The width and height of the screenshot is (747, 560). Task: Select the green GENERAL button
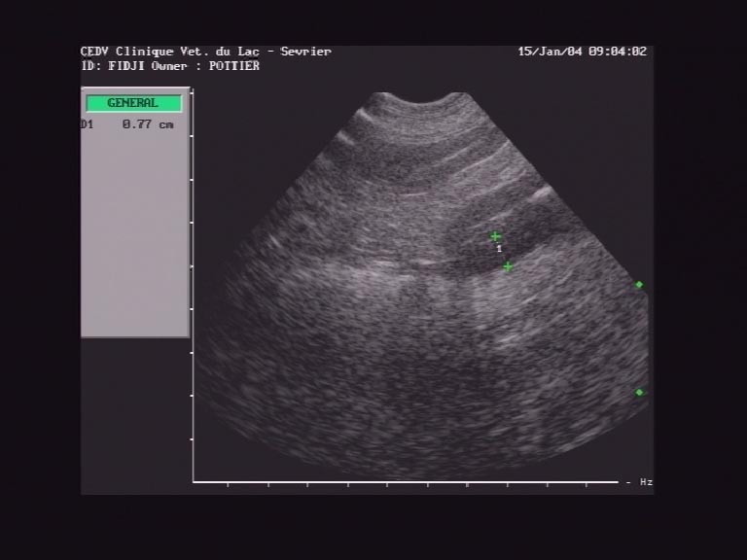pyautogui.click(x=133, y=103)
